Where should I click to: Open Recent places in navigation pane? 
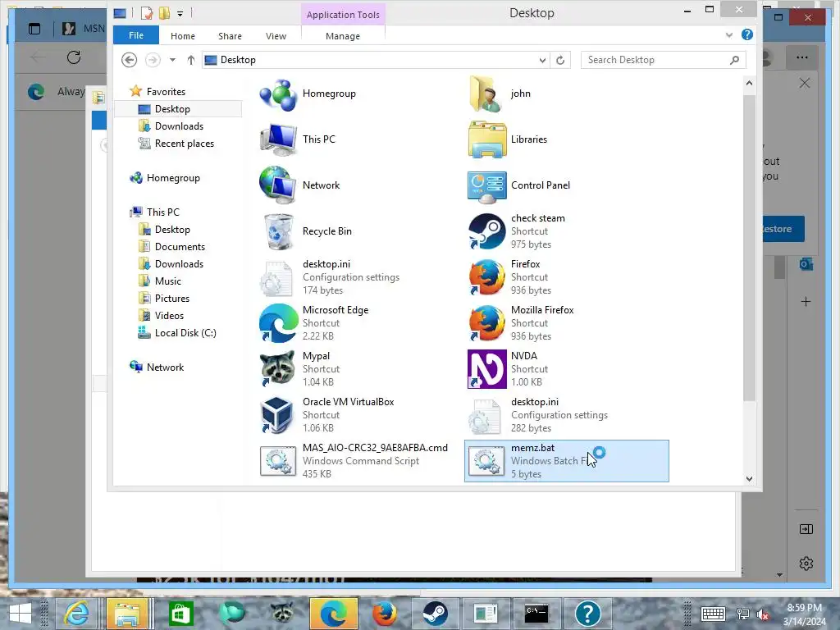185,143
